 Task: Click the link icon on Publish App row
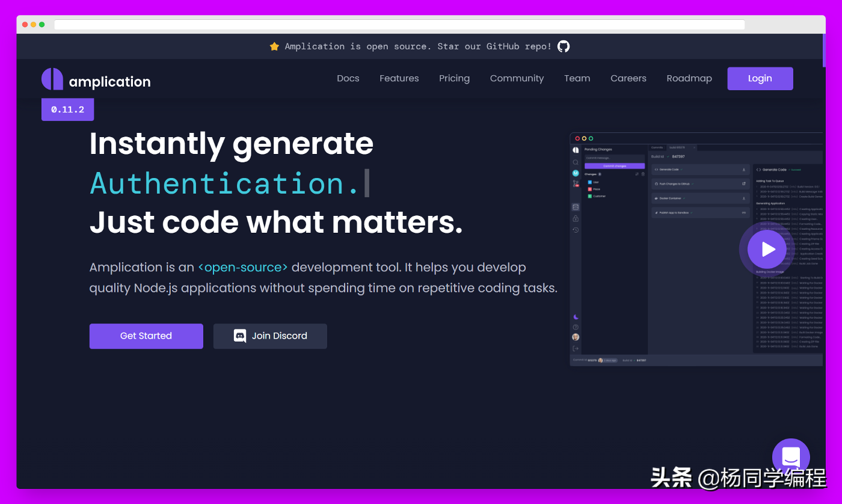744,212
